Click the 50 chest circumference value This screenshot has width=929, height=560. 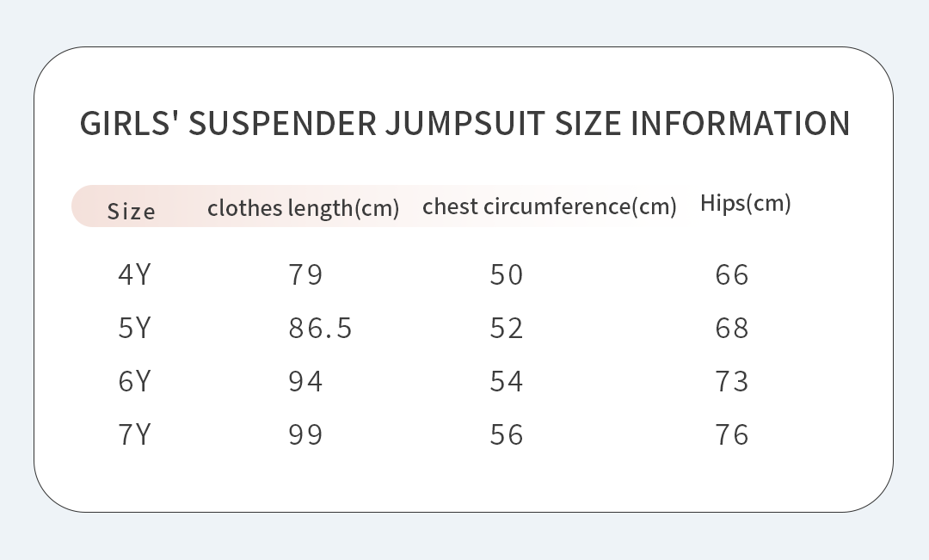(507, 274)
